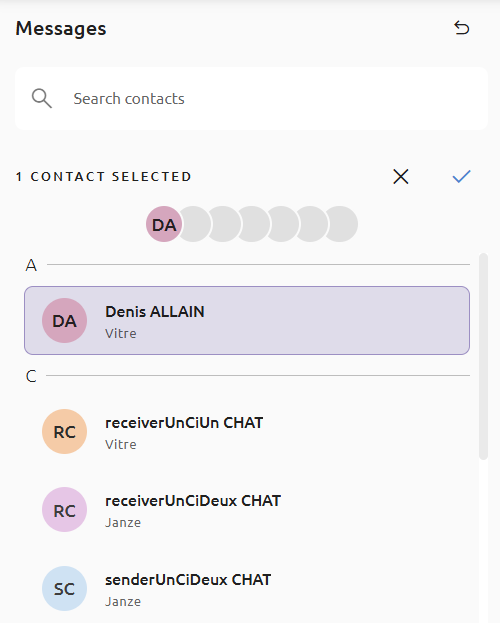Click the contact list vertical scrollbar

point(483,356)
